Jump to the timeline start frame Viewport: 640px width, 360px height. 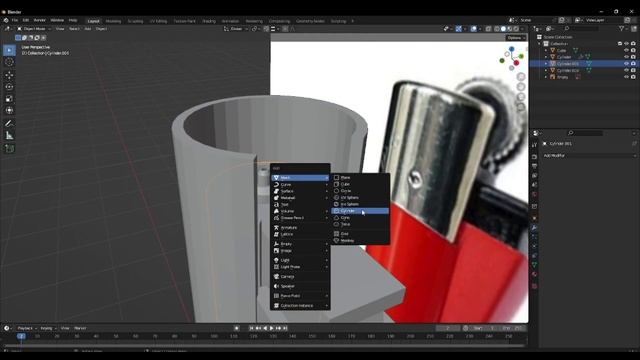tap(251, 328)
